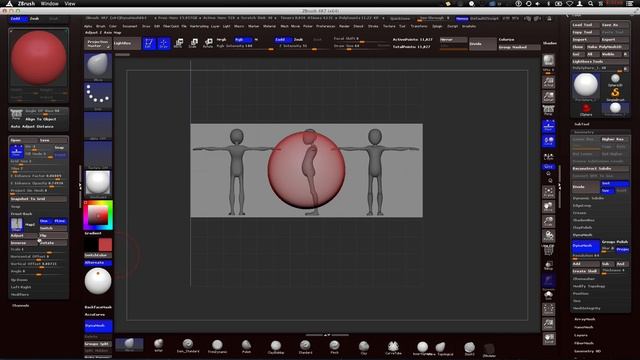The height and width of the screenshot is (360, 640).
Task: Select the ZModeler brush
Action: point(489,350)
